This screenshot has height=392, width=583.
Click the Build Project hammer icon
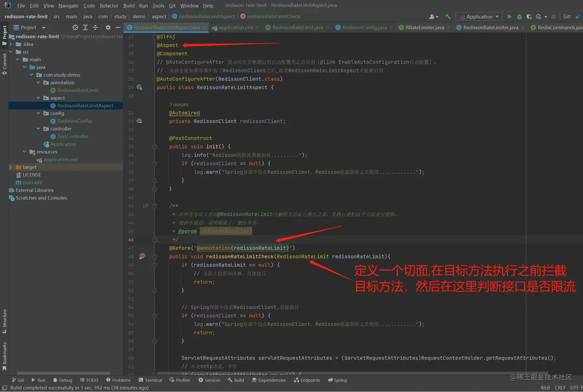(448, 17)
